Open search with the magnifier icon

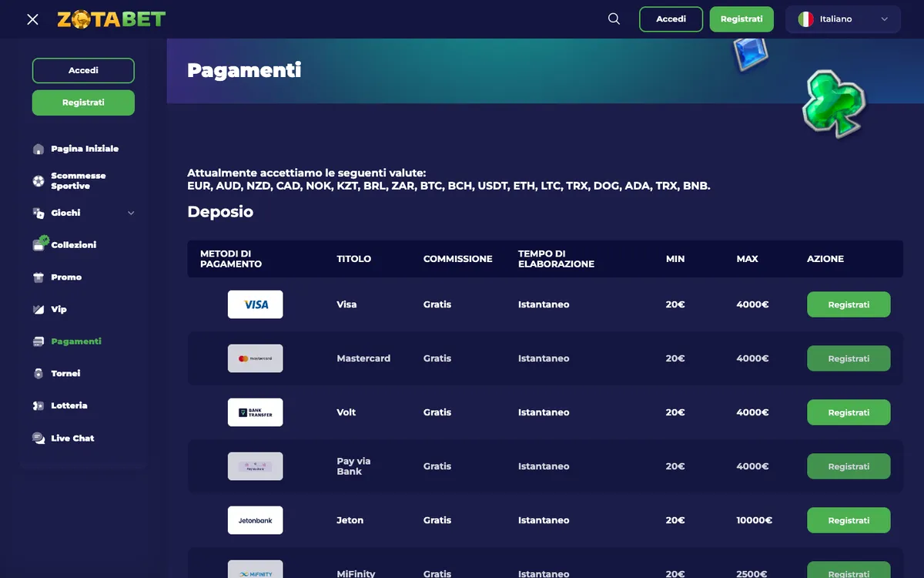(614, 19)
